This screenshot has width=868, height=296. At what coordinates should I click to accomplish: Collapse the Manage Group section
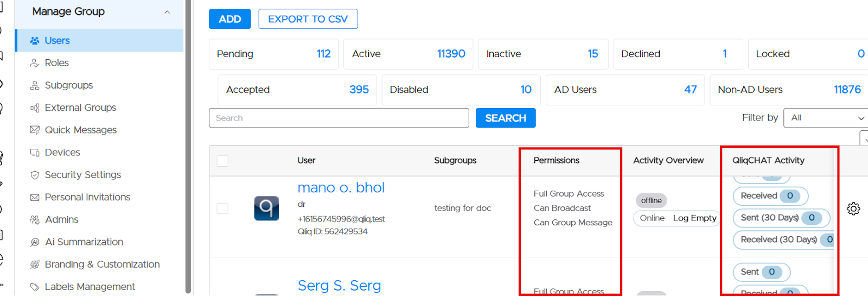point(167,12)
